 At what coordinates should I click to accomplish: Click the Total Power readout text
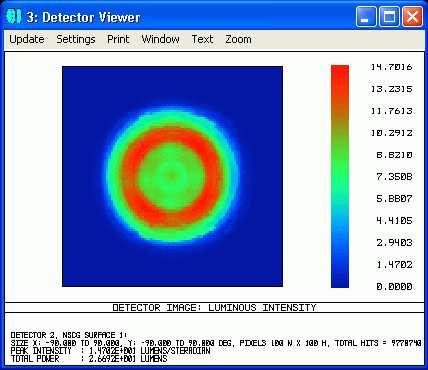point(89,359)
